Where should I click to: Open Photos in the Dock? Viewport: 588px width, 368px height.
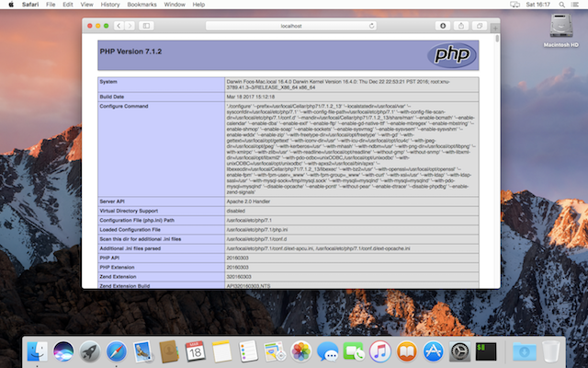(301, 351)
